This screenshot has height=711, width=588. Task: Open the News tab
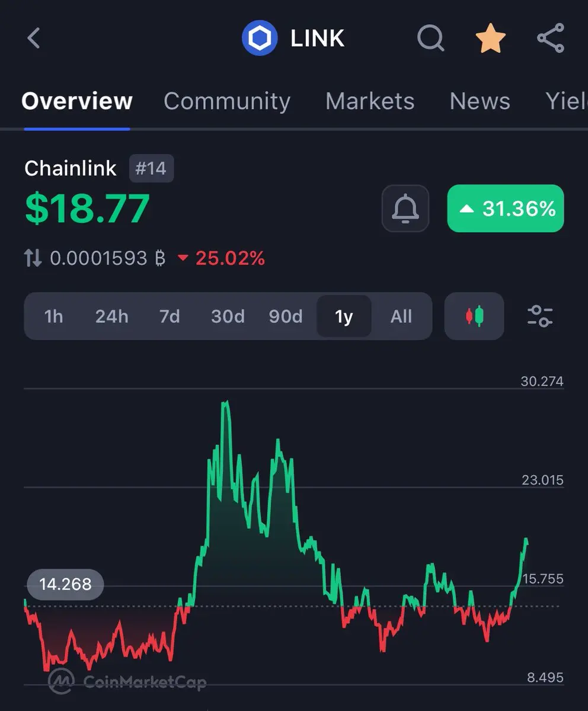(x=480, y=101)
